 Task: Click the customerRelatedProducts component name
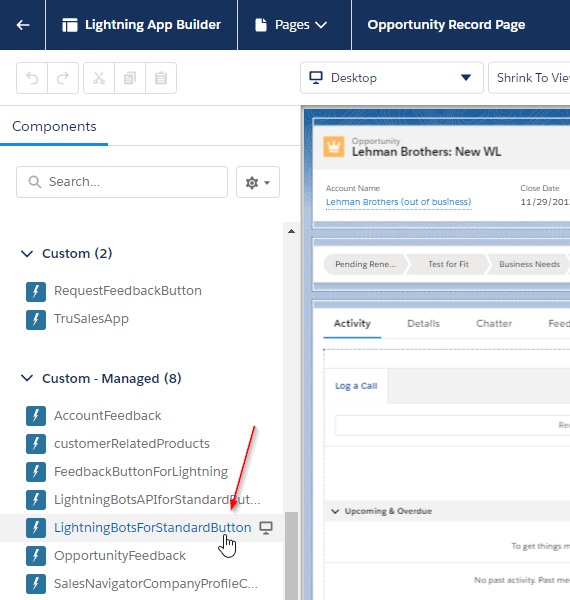tap(132, 443)
